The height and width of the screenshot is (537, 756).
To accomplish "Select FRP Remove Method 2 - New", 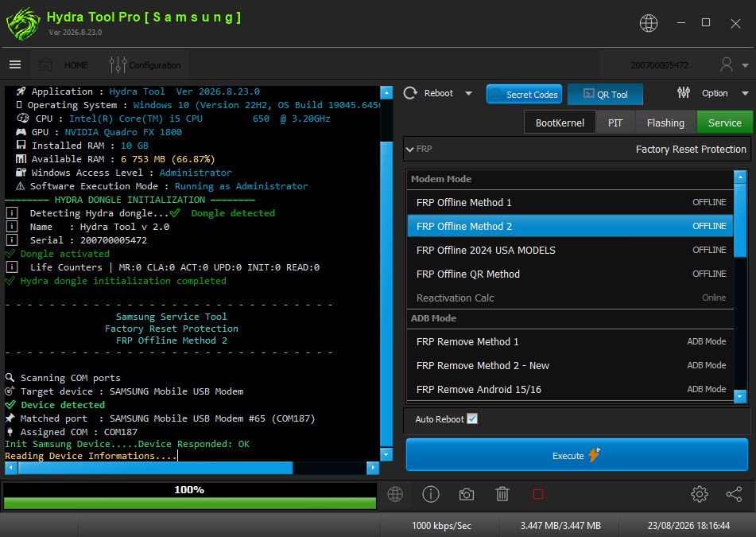I will click(570, 365).
